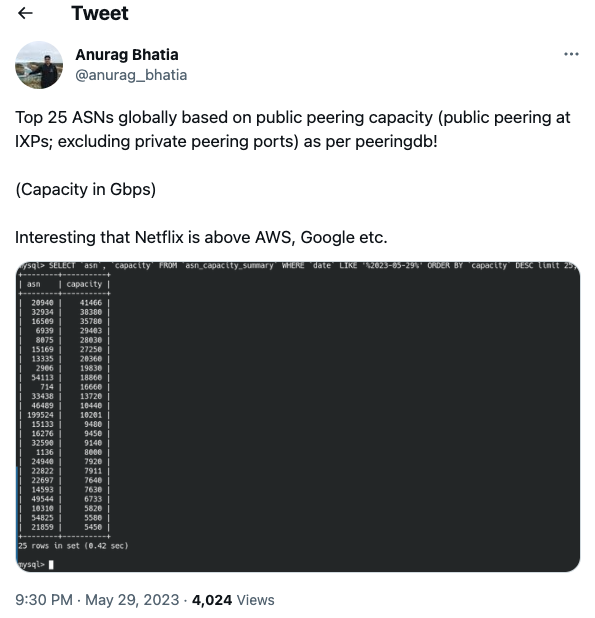Image resolution: width=595 pixels, height=618 pixels.
Task: Click the '(Capacity in Gbps)' line
Action: [86, 189]
